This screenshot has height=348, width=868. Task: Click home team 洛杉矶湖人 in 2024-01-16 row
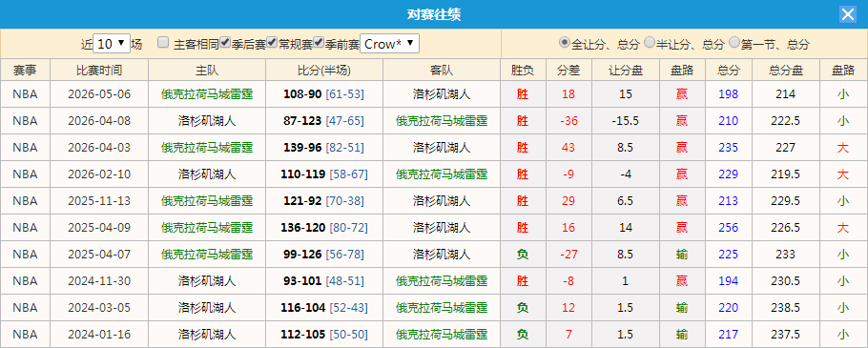207,334
